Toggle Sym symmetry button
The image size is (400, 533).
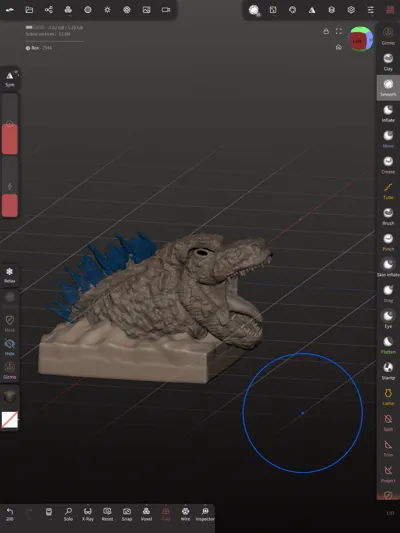[10, 79]
